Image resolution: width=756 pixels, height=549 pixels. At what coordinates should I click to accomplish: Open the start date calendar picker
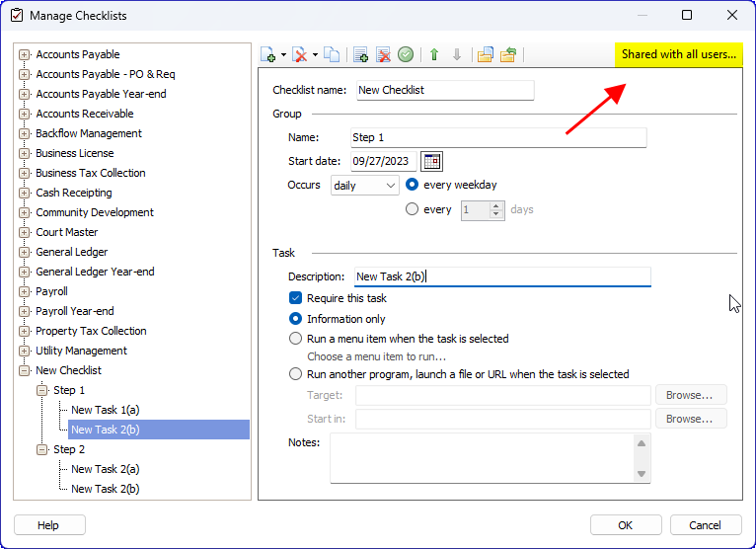tap(431, 161)
